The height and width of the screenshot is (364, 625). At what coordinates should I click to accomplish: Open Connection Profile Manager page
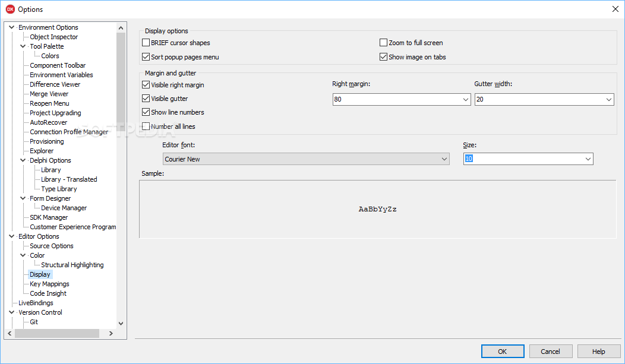69,132
